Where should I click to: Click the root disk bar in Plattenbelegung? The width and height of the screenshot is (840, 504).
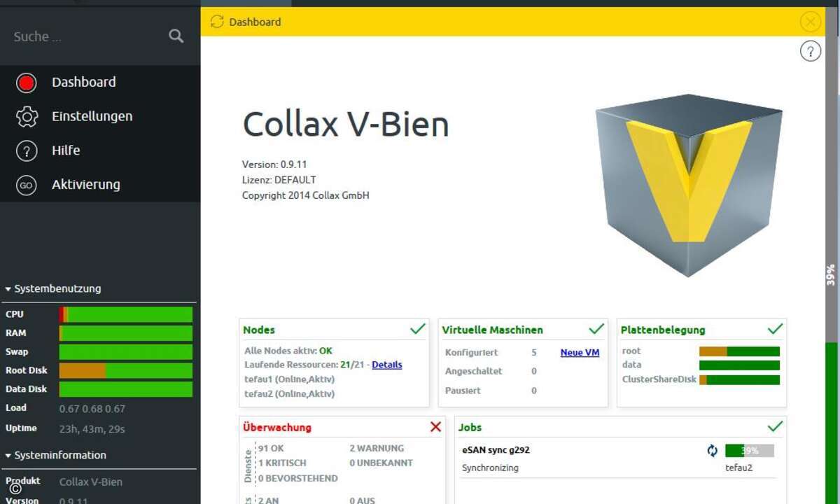(739, 351)
